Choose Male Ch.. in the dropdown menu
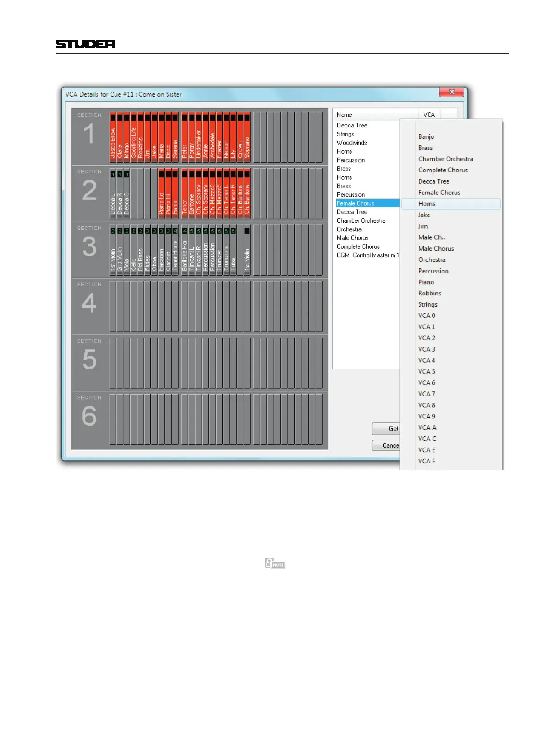Image resolution: width=535 pixels, height=756 pixels. [451, 237]
